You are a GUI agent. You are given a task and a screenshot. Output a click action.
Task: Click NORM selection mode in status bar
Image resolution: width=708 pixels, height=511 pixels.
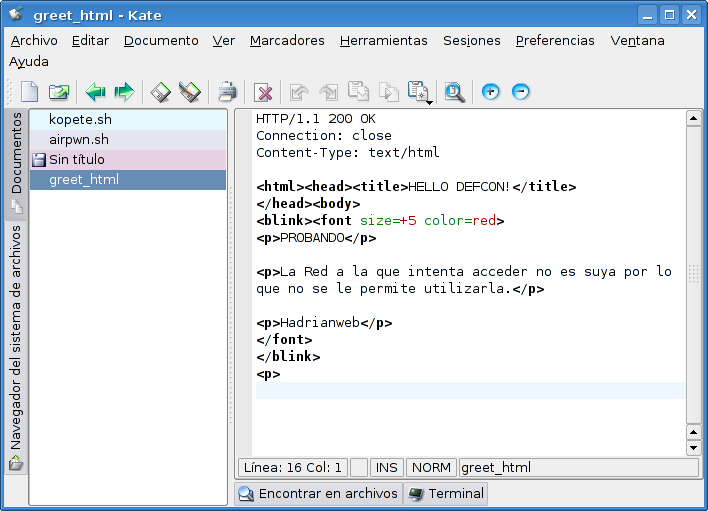point(431,468)
